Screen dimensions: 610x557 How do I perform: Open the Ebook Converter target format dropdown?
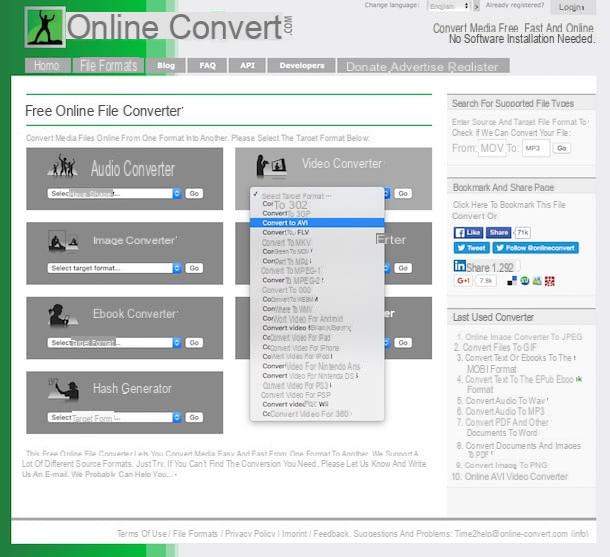tap(114, 343)
